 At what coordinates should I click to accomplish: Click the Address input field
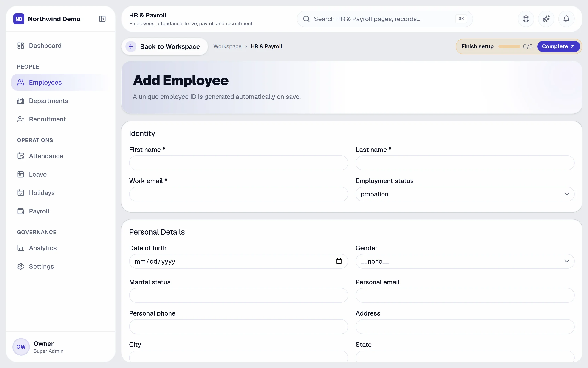coord(465,327)
